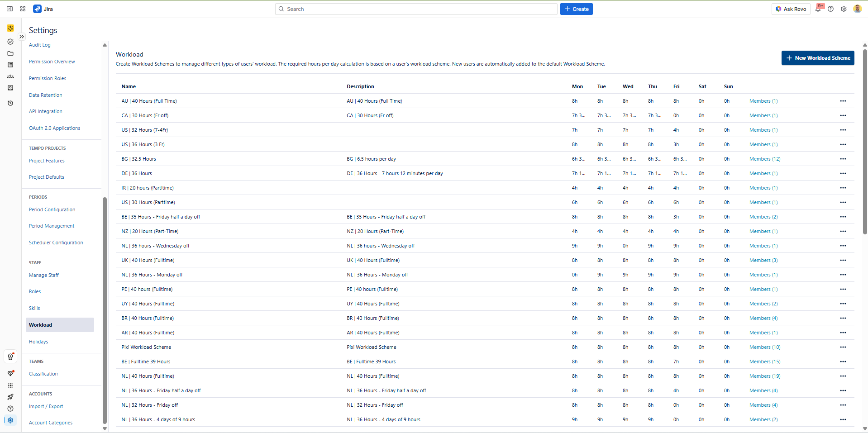The image size is (868, 433).
Task: Go to Holidays in settings menu
Action: point(38,342)
